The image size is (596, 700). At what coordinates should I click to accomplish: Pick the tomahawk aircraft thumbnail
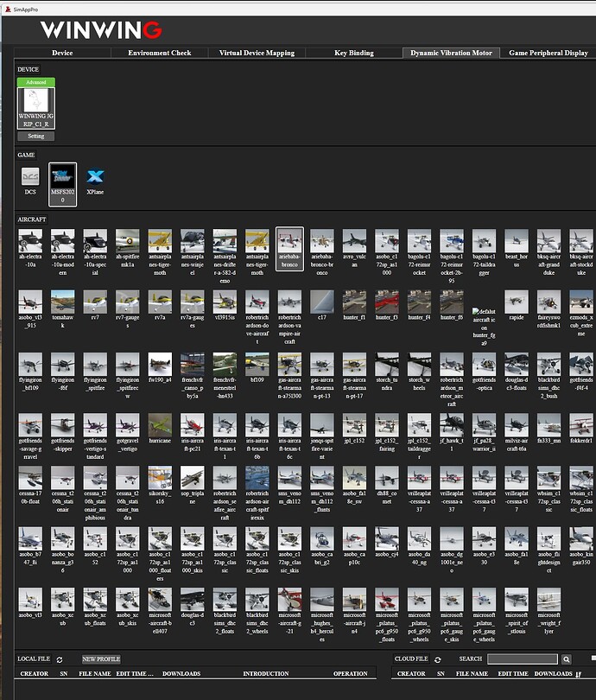point(62,302)
